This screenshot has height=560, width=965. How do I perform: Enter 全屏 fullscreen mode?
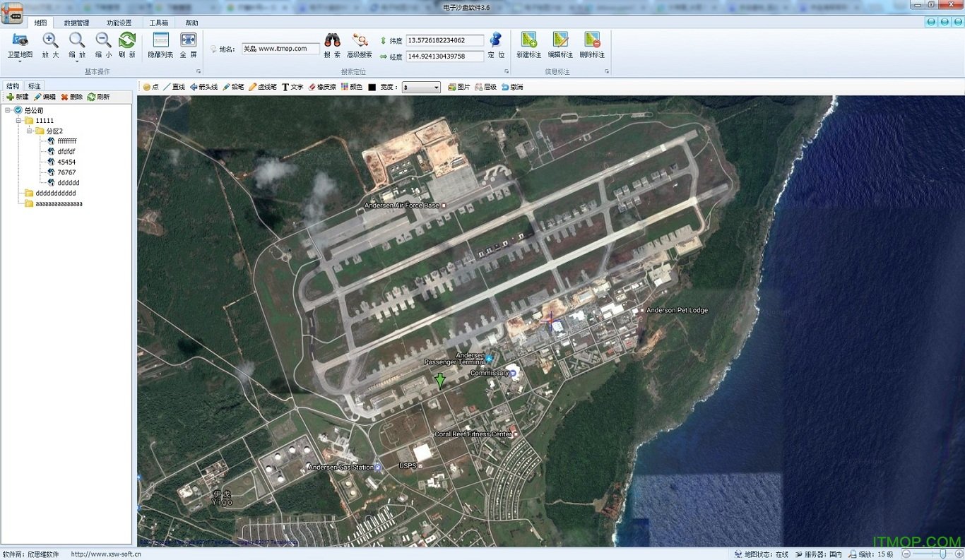[x=188, y=45]
